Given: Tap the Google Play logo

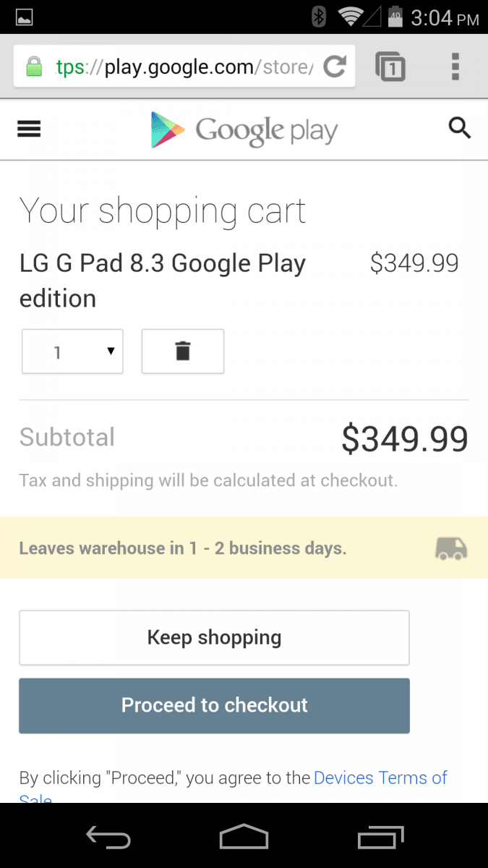Looking at the screenshot, I should point(244,130).
